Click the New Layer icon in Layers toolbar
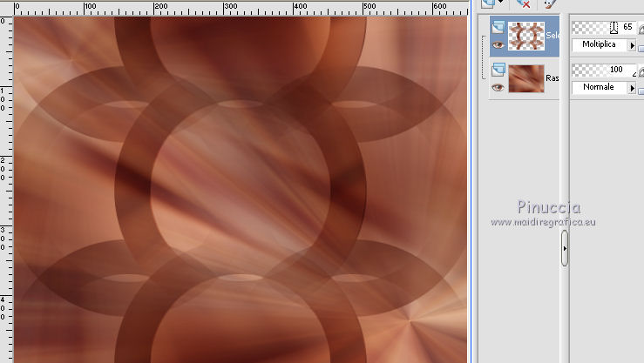 click(x=488, y=3)
